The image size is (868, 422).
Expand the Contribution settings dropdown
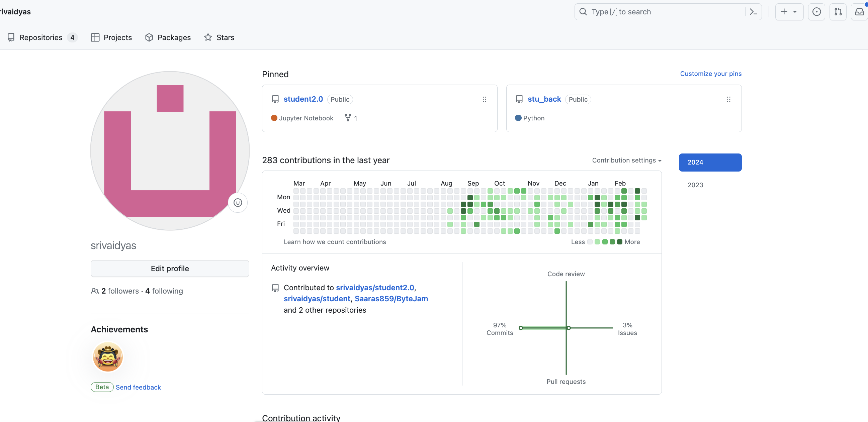[626, 160]
